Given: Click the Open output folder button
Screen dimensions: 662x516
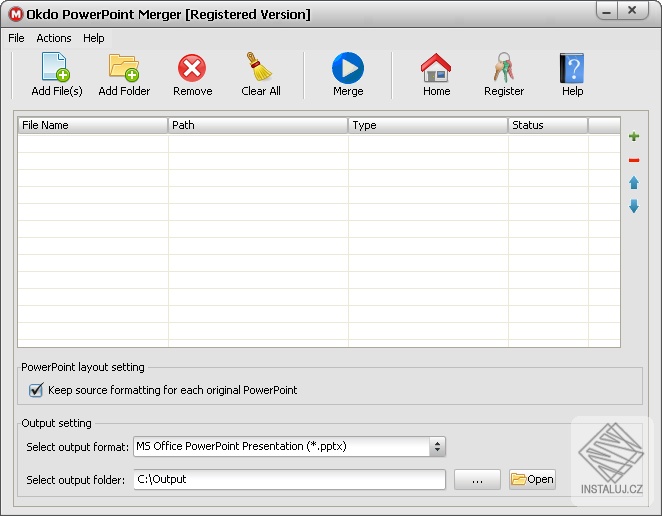Looking at the screenshot, I should click(532, 480).
